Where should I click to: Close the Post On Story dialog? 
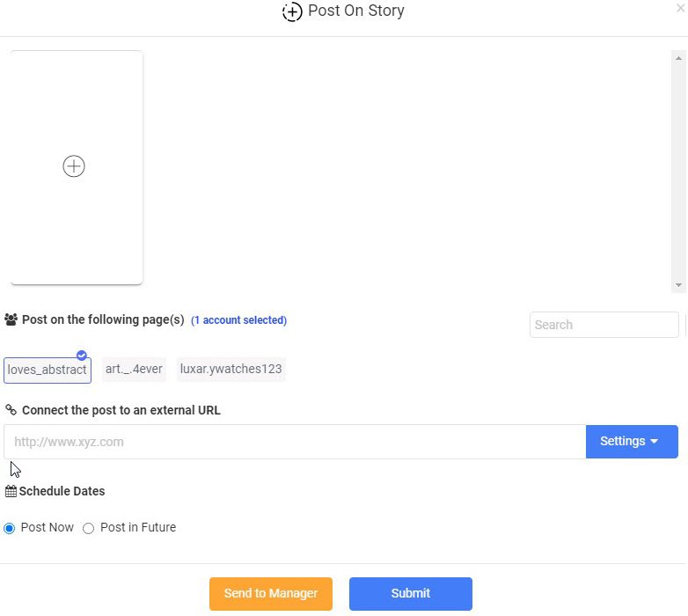tap(680, 8)
